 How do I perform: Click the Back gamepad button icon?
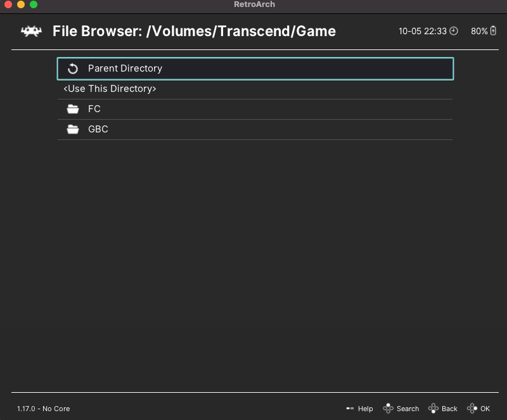tap(433, 409)
